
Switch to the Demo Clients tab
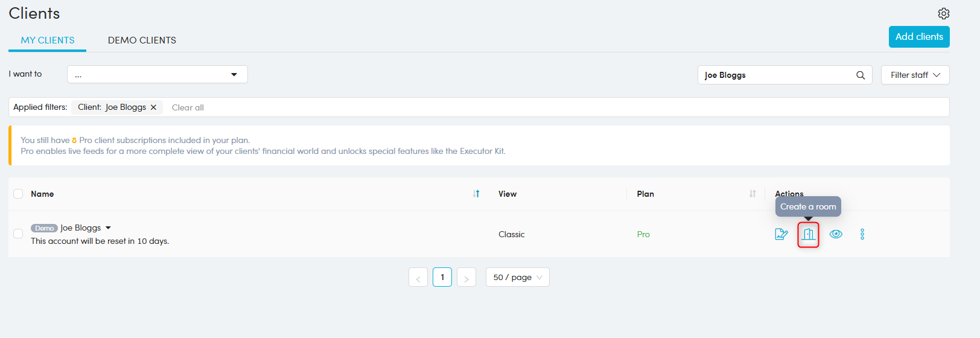point(142,40)
